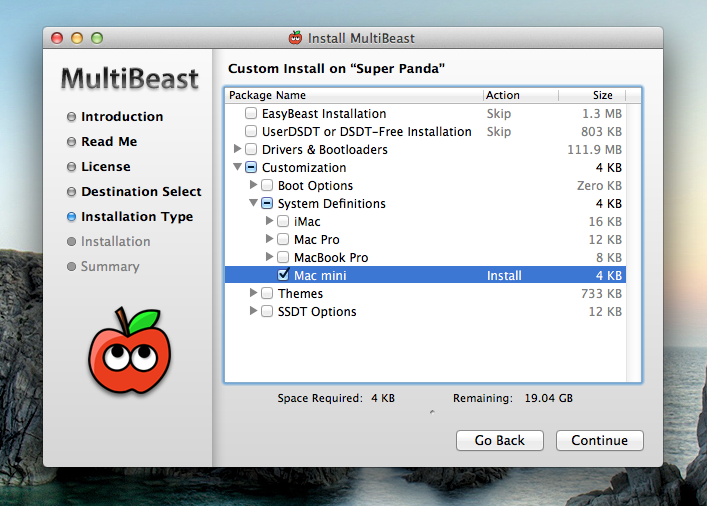Click the dimmed Summary step label
This screenshot has width=707, height=506.
(110, 267)
